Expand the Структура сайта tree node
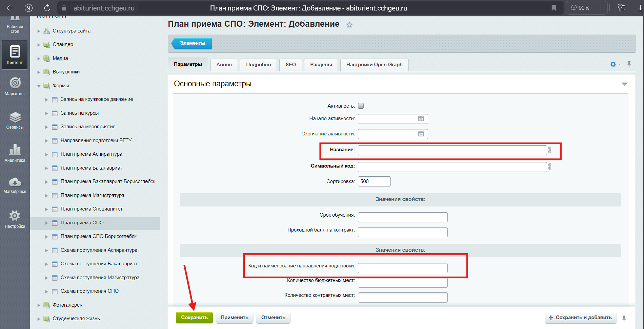Screen dimensions: 644x329 pos(39,31)
